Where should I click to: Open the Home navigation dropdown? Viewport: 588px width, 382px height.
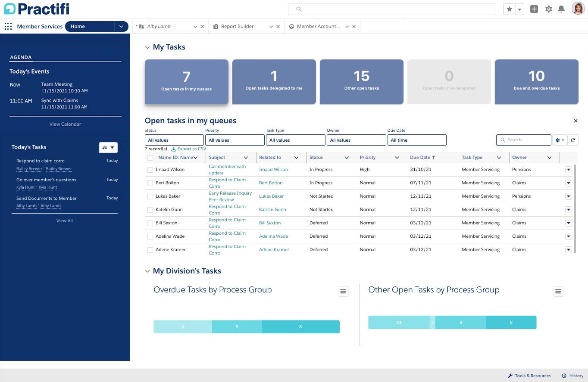[121, 26]
